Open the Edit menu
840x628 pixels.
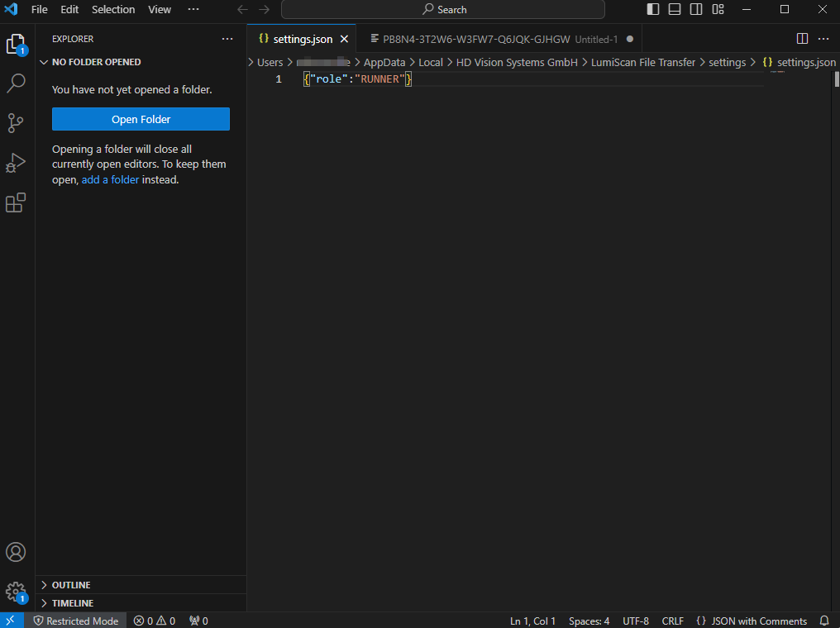69,10
